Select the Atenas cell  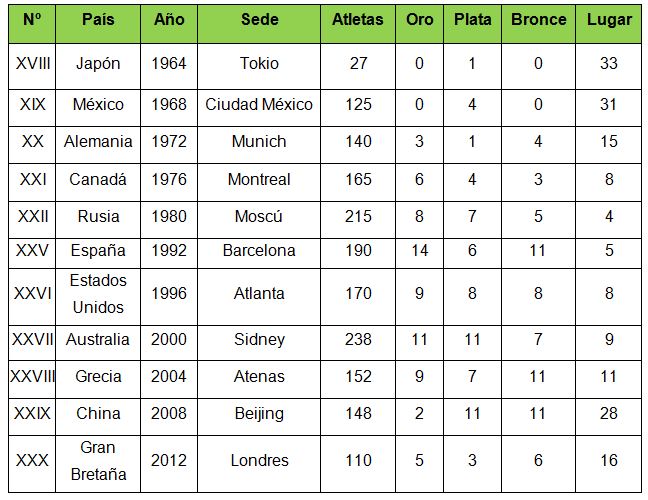pos(259,379)
